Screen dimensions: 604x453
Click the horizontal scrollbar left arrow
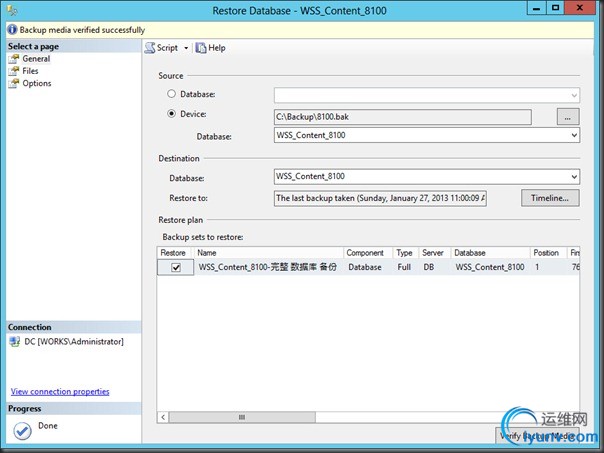point(163,417)
